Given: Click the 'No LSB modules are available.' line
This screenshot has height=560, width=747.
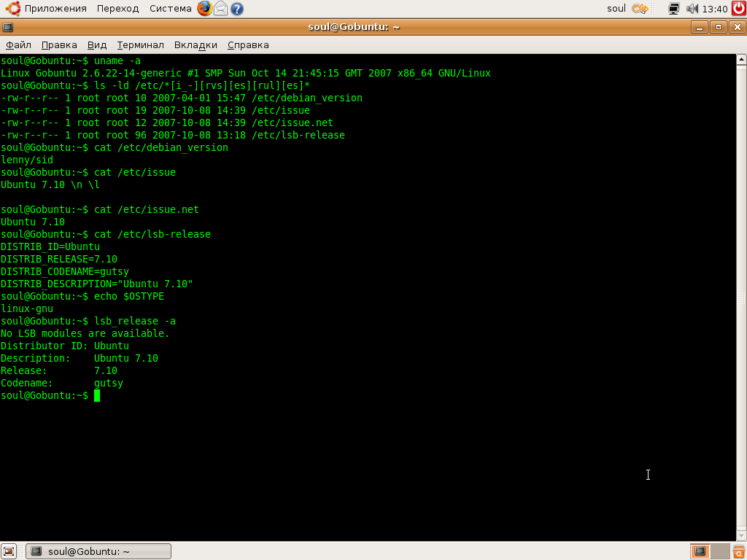Looking at the screenshot, I should coord(85,333).
